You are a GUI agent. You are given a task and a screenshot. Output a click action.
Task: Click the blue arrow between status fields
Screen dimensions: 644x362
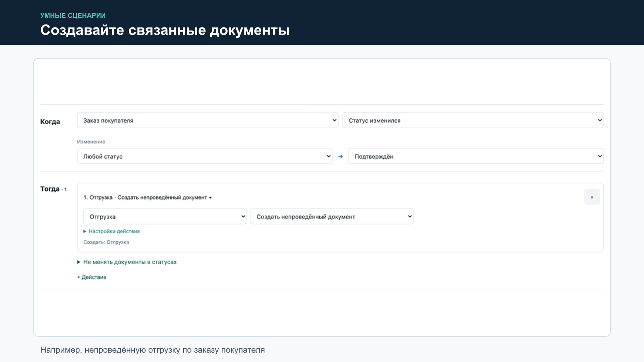click(340, 157)
